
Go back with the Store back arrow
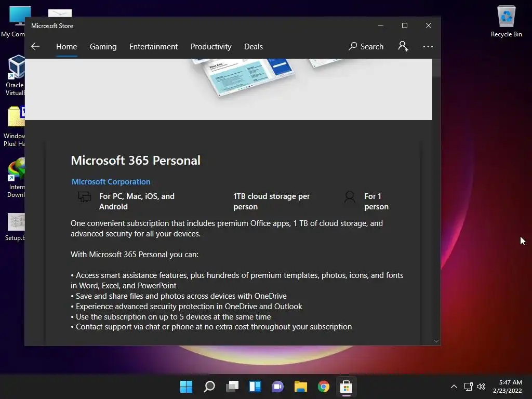[x=35, y=46]
